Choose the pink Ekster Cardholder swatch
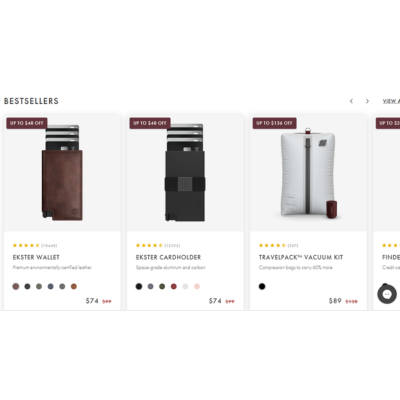 (x=197, y=286)
